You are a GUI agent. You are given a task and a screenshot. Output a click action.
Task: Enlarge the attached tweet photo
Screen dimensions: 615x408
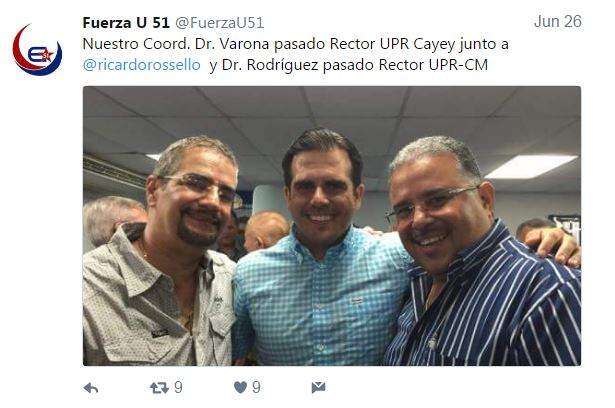tap(332, 226)
